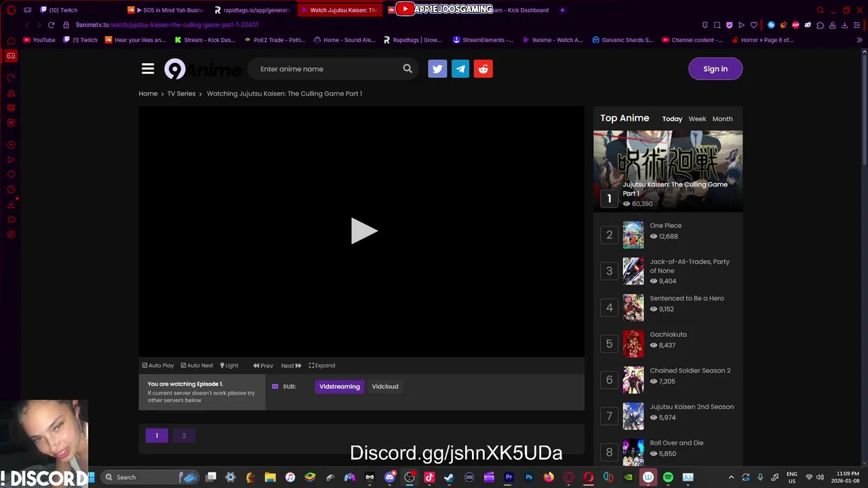Open Jujutsu Kaisen 2nd Season entry
Screen dimensions: 868x488
692,407
